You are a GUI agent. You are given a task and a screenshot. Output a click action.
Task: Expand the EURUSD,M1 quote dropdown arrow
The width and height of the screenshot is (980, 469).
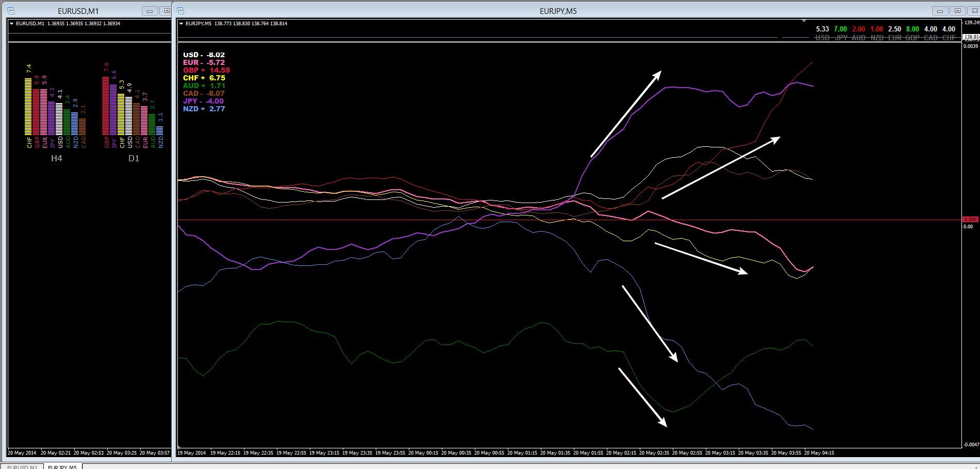(11, 23)
